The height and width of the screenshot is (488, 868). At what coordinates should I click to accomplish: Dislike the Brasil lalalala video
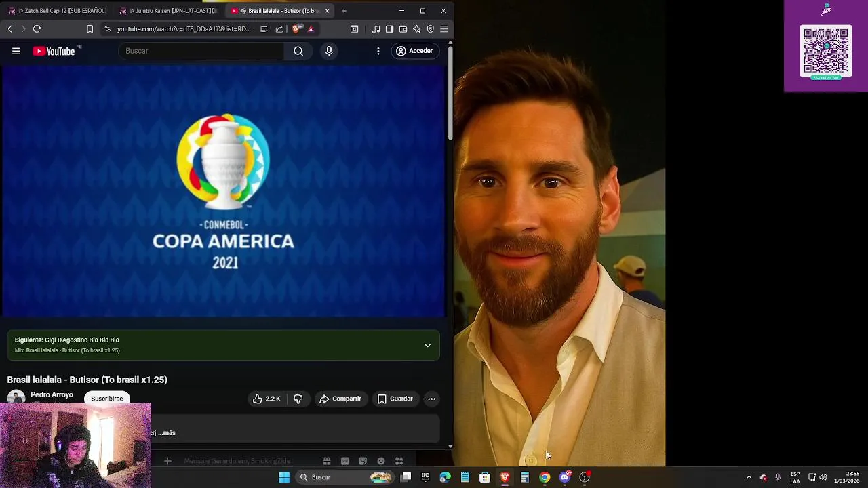[298, 399]
